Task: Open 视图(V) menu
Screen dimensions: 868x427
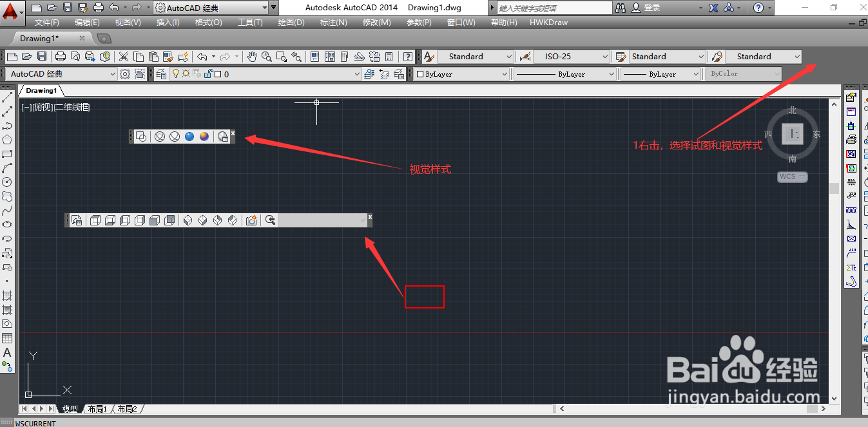Action: point(128,22)
